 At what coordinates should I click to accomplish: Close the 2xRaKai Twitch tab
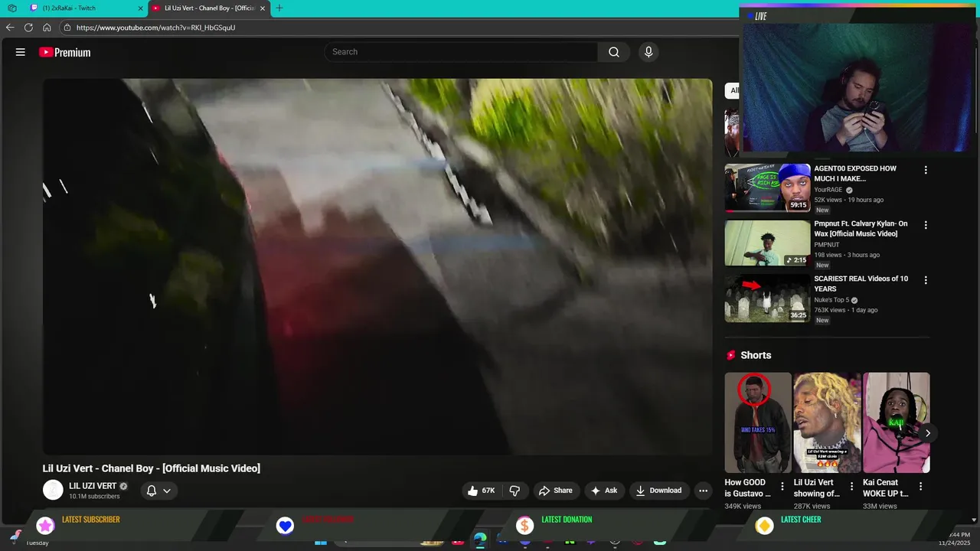pos(140,8)
